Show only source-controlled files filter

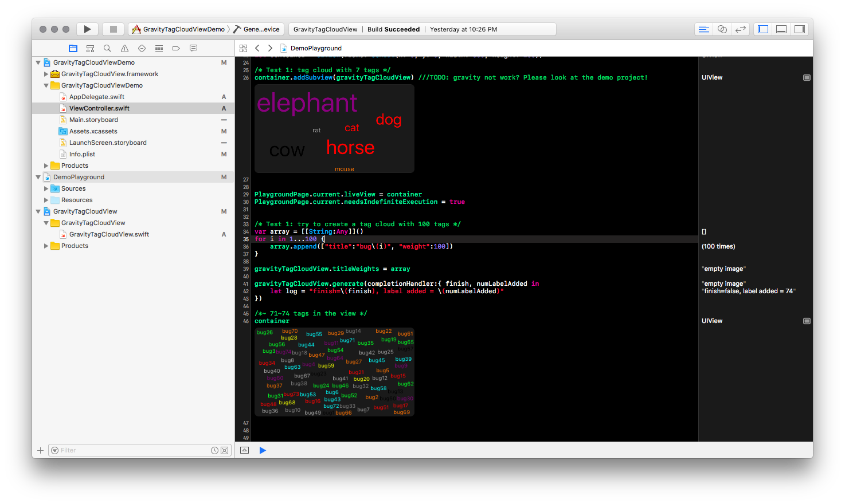[225, 450]
